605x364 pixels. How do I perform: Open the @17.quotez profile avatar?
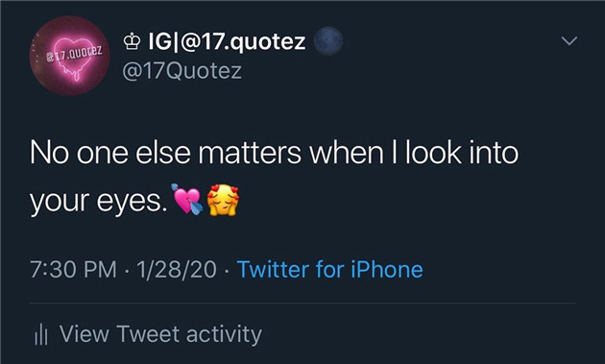[x=70, y=56]
